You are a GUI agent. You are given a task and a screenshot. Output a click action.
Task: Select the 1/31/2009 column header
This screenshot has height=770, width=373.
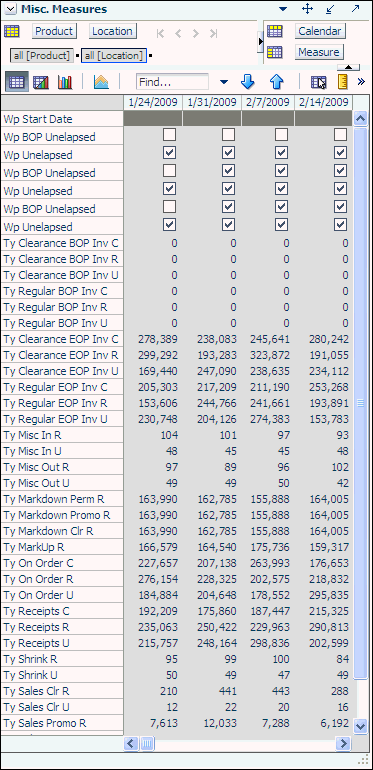[x=212, y=102]
